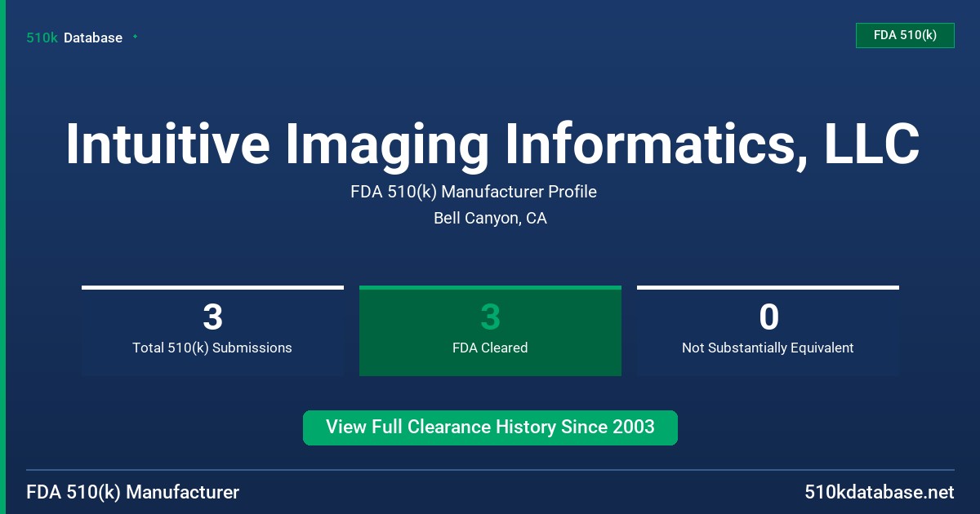The image size is (980, 514).
Task: Click View Full Clearance History Since 2003
Action: click(490, 428)
